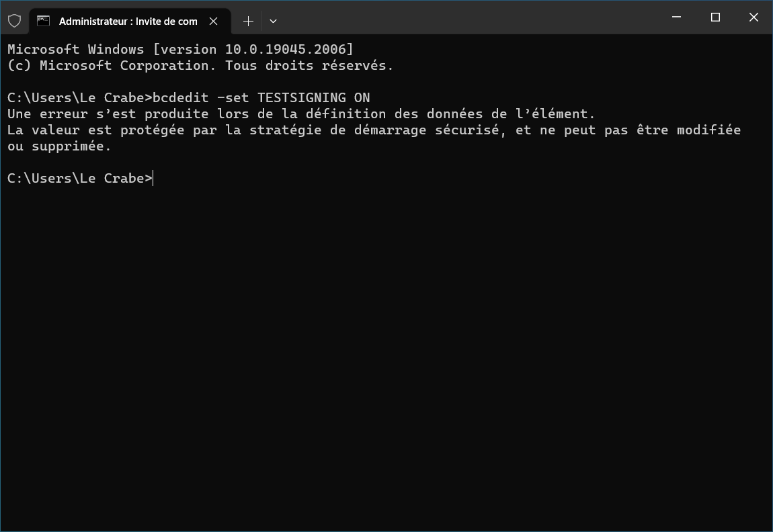Minimize the terminal window
This screenshot has width=773, height=532.
(676, 17)
